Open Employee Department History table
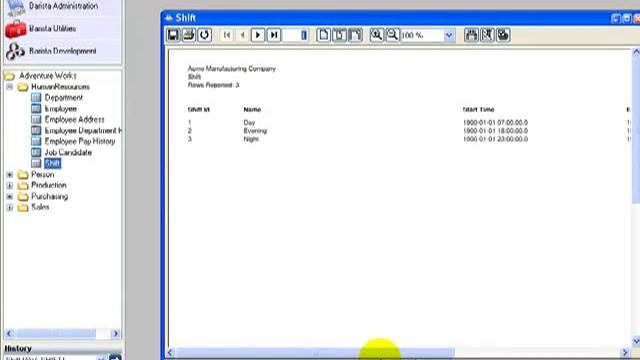The width and height of the screenshot is (640, 360). pos(83,131)
